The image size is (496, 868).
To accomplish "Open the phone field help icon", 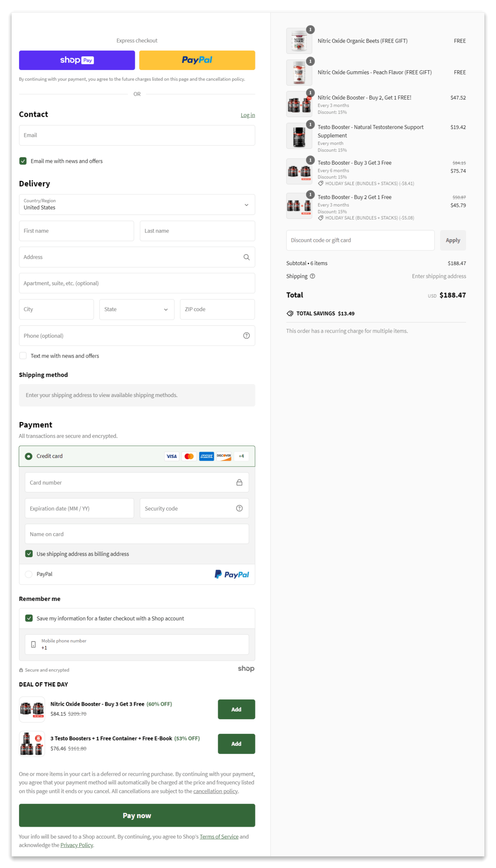I will point(246,335).
